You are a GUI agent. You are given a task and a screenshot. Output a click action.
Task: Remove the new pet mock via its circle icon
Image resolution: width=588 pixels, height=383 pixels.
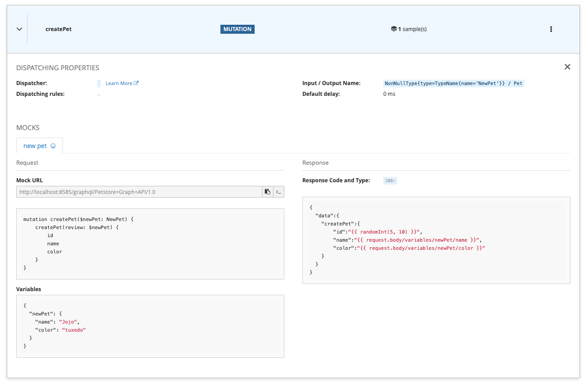53,145
